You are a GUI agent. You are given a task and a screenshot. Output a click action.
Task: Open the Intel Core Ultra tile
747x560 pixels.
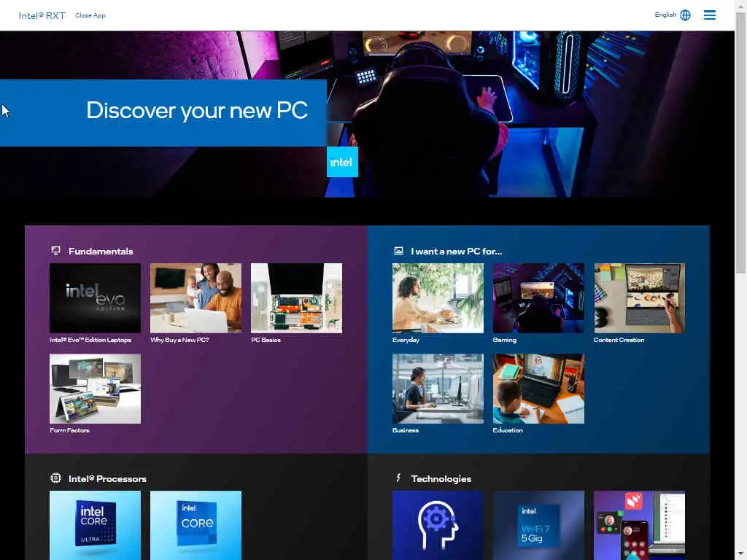(96, 525)
